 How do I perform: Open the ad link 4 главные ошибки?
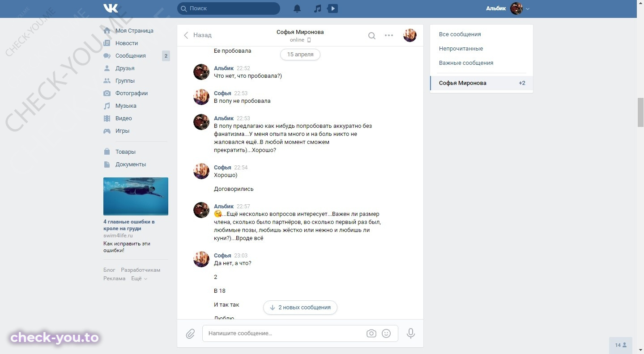click(x=129, y=225)
